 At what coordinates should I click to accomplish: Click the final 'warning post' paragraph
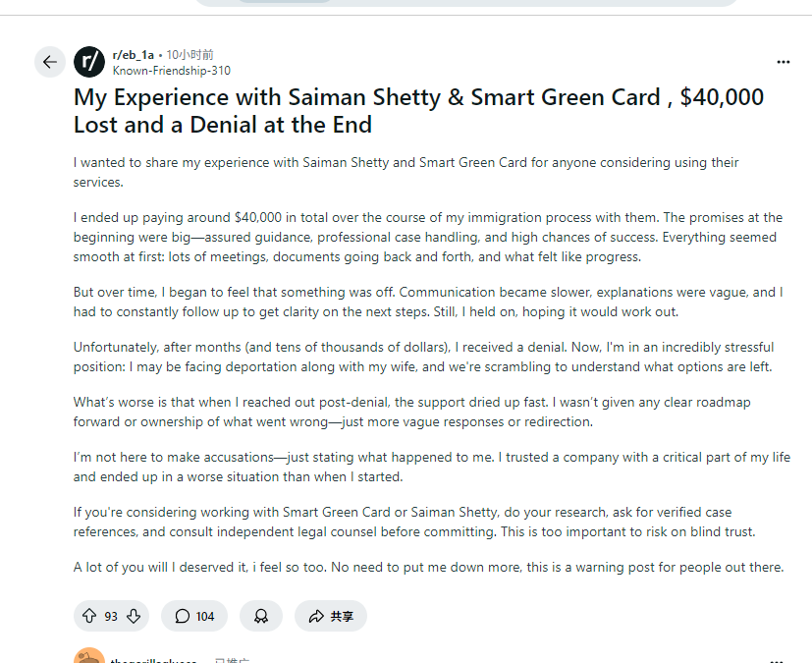tap(428, 567)
